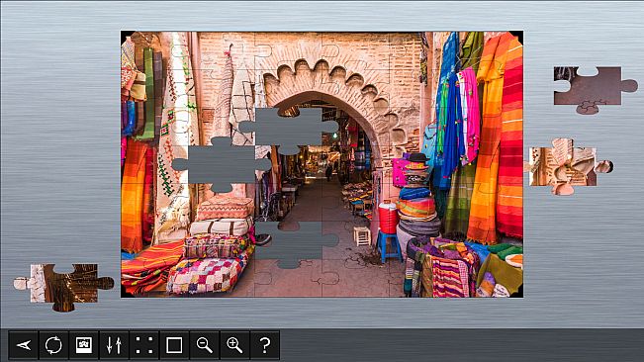Open help with the question mark icon
The height and width of the screenshot is (362, 644).
click(265, 345)
